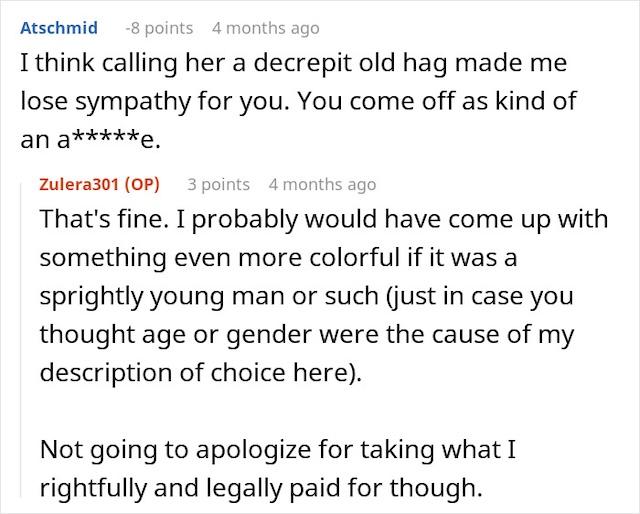Open Atschmid's user profile

tap(58, 27)
